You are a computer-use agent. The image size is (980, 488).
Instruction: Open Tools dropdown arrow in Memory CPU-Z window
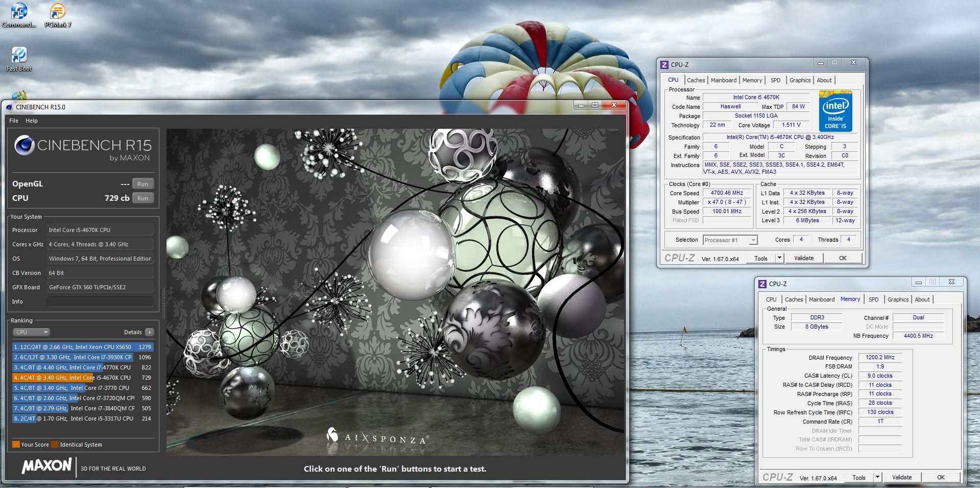[x=877, y=477]
